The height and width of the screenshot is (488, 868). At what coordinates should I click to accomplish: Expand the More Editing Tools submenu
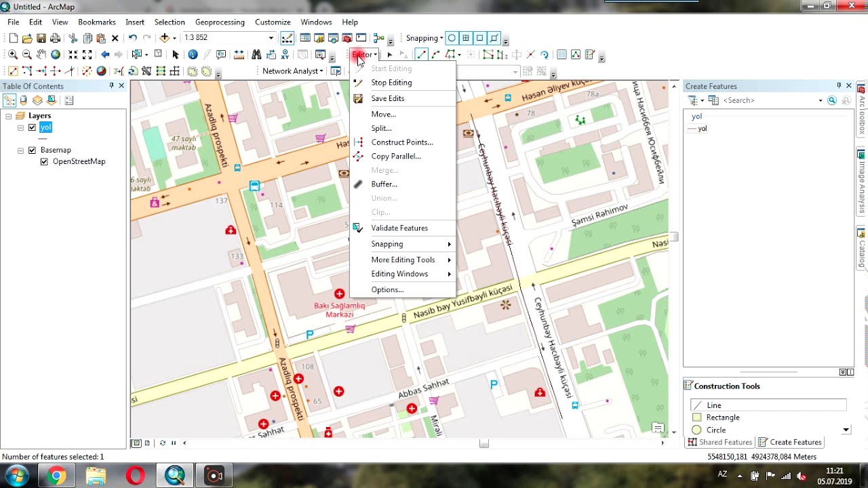pyautogui.click(x=403, y=260)
